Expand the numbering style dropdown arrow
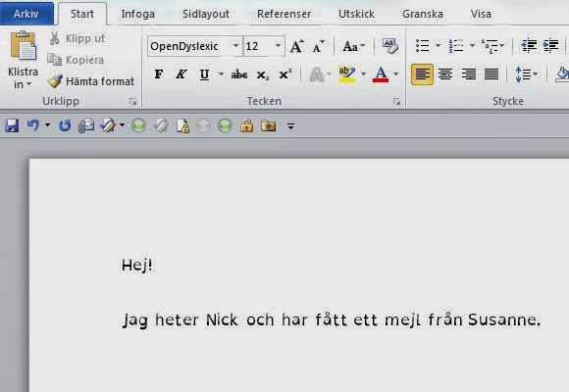 click(x=472, y=46)
